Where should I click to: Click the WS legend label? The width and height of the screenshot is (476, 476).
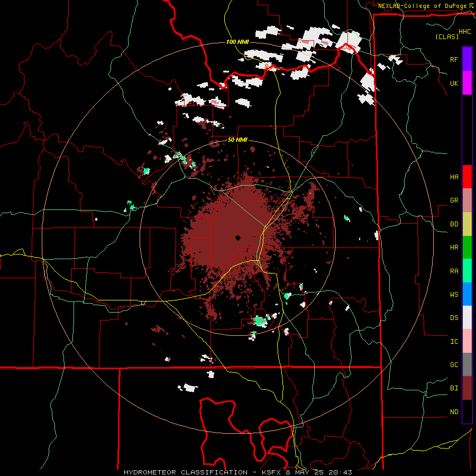pyautogui.click(x=454, y=294)
